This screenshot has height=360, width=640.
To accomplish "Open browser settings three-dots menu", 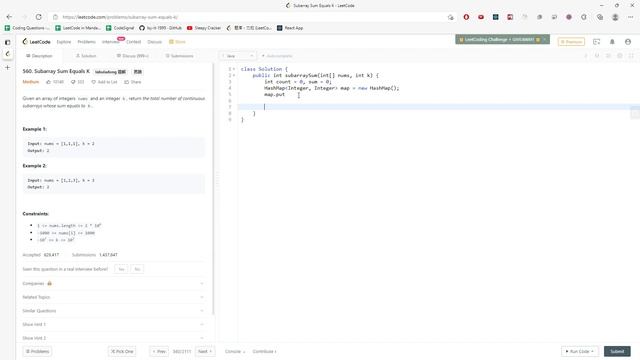I will pos(631,17).
